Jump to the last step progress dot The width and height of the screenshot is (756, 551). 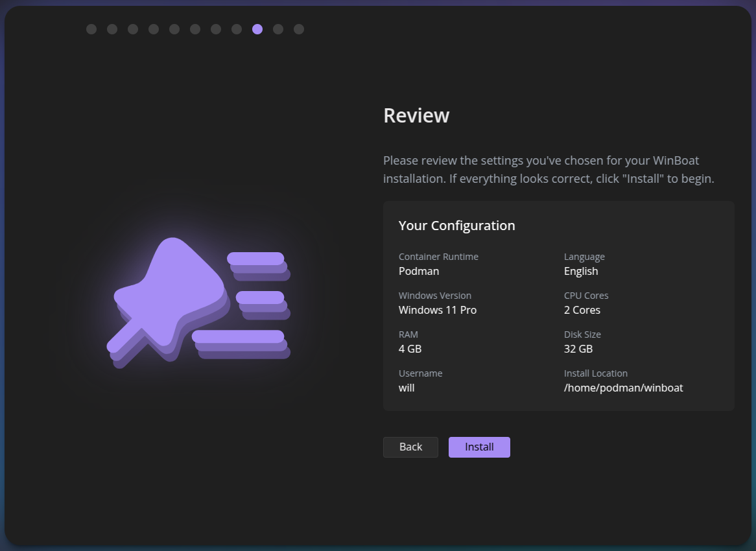[299, 29]
